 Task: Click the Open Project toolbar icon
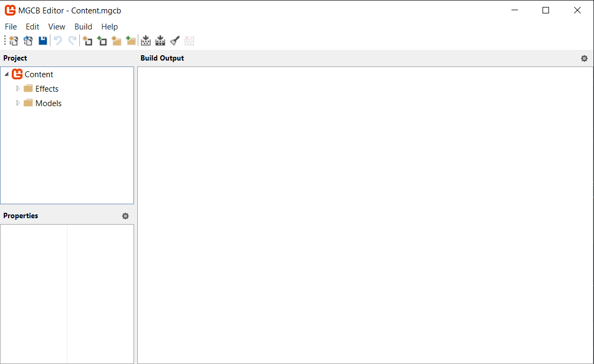point(28,41)
